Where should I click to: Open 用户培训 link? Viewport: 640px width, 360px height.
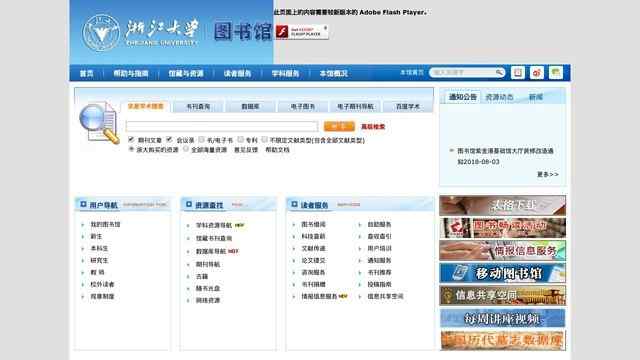click(x=379, y=249)
